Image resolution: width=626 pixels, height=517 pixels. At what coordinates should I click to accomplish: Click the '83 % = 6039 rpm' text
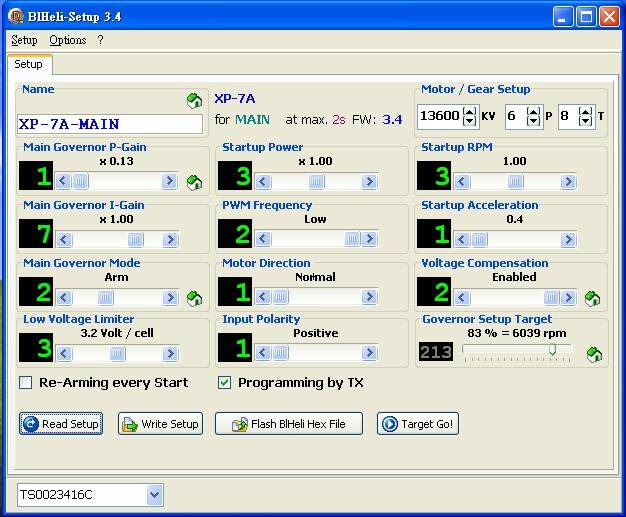pos(517,333)
